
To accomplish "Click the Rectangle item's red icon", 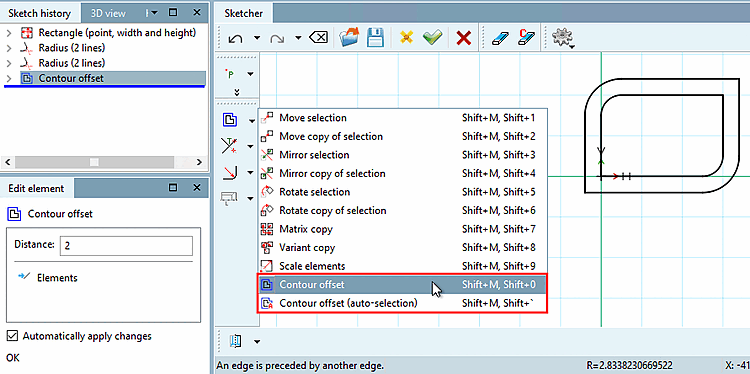I will [27, 33].
